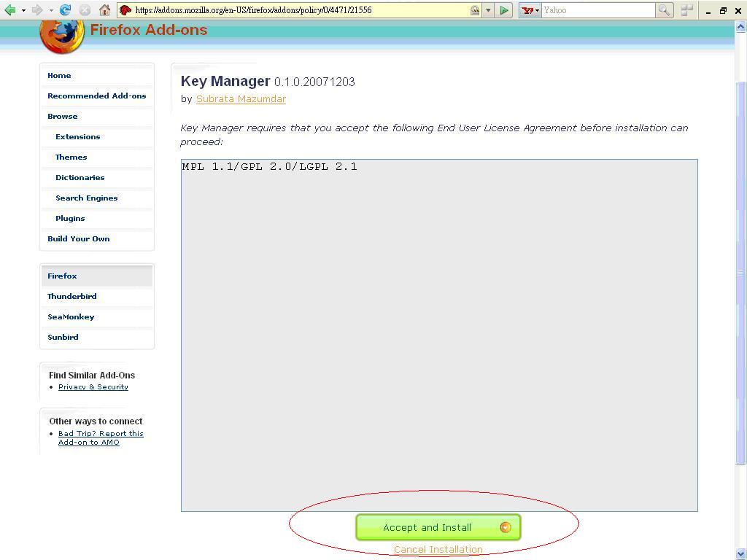
Task: Click inside the license agreement text box
Action: pos(439,335)
